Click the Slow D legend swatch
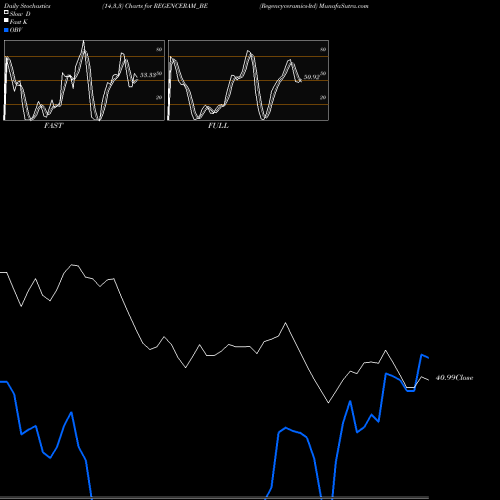 pos(6,13)
